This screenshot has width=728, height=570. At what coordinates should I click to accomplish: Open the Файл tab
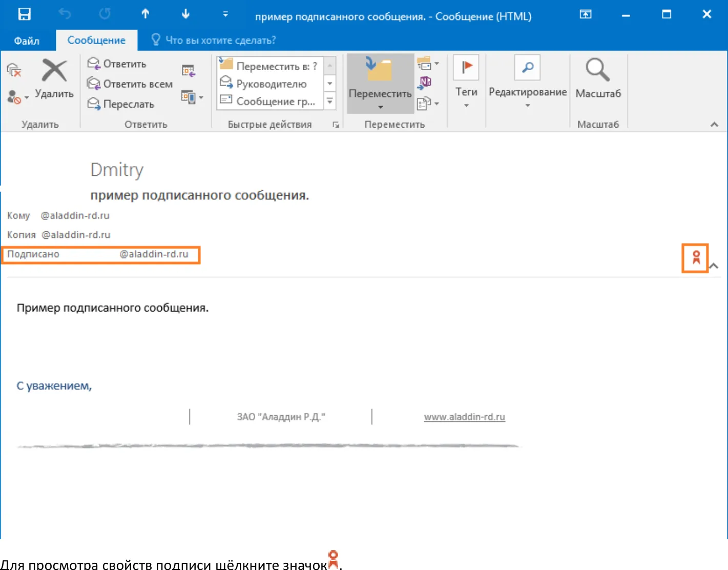tap(27, 40)
